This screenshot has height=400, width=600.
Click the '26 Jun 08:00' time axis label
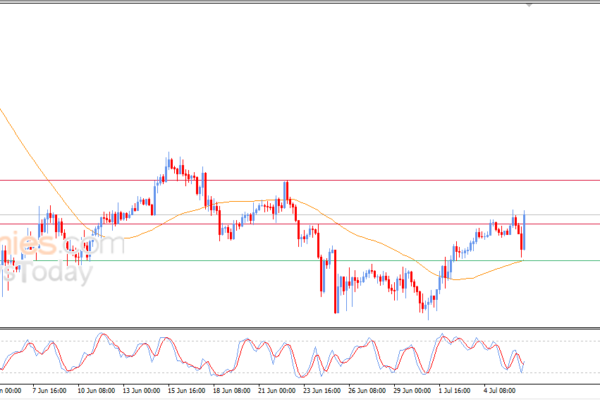pos(367,391)
